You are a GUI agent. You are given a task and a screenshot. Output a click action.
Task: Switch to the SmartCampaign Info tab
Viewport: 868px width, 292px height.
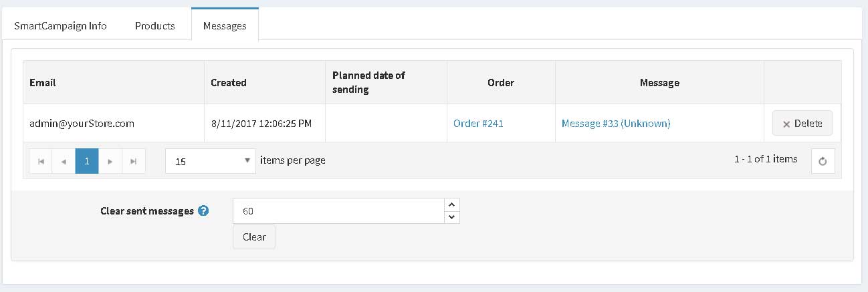click(x=60, y=26)
